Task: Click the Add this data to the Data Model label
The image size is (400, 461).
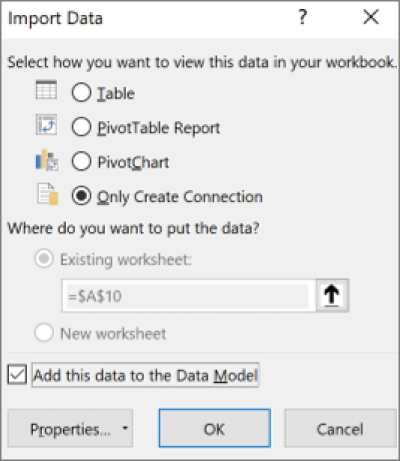Action: click(x=145, y=375)
